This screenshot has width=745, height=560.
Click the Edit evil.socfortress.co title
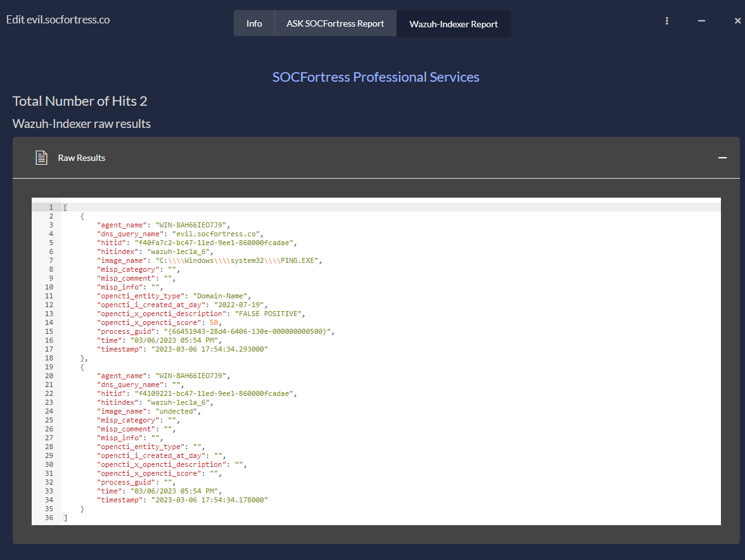point(58,20)
